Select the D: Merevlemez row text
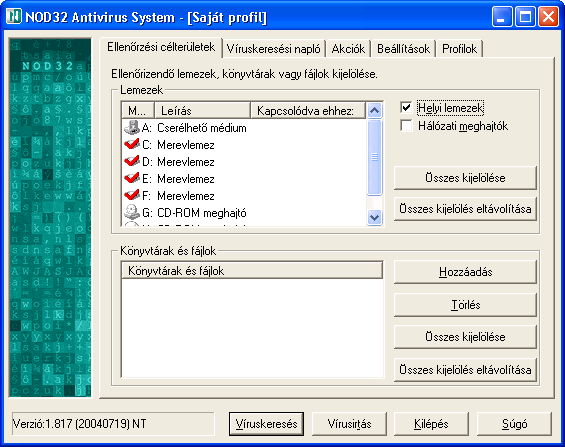The width and height of the screenshot is (565, 447). coord(178,162)
